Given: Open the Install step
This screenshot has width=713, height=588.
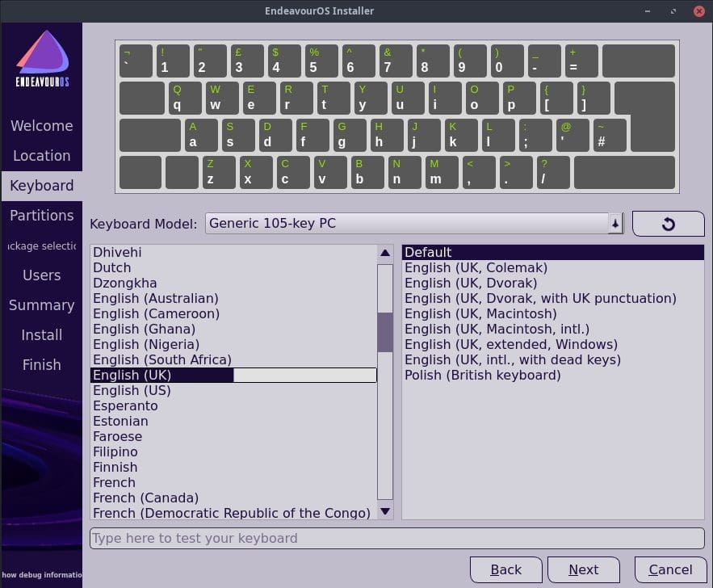Looking at the screenshot, I should (x=42, y=335).
